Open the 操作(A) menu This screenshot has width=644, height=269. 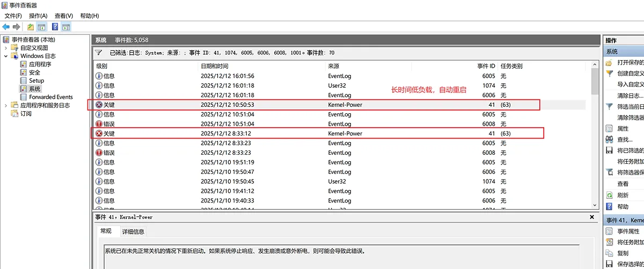click(38, 16)
